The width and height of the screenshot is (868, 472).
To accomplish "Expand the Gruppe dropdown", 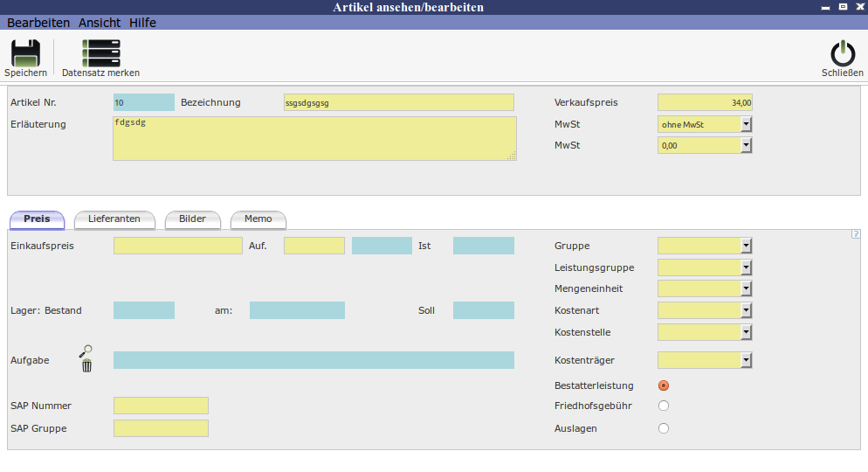I will [746, 246].
